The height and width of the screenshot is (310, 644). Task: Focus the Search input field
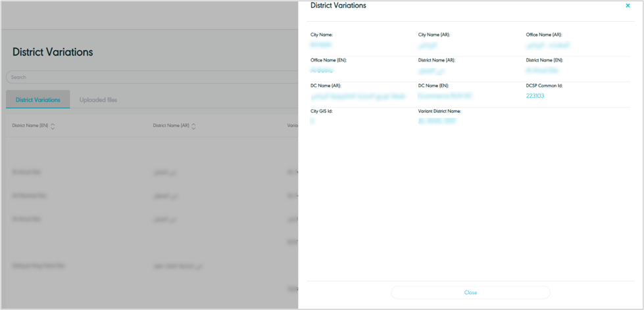coord(153,77)
